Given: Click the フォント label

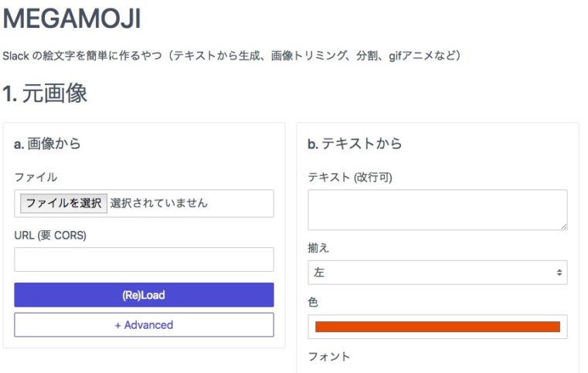Looking at the screenshot, I should click(x=329, y=357).
